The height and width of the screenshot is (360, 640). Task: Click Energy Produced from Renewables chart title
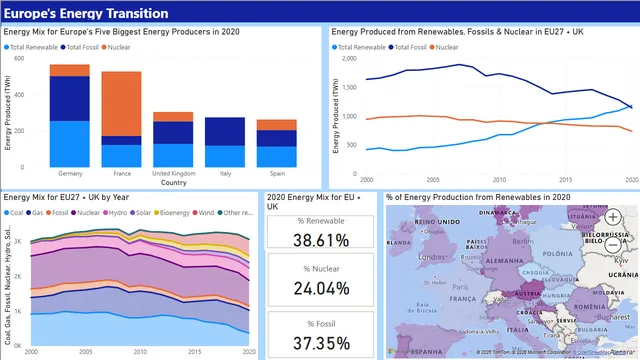[457, 32]
